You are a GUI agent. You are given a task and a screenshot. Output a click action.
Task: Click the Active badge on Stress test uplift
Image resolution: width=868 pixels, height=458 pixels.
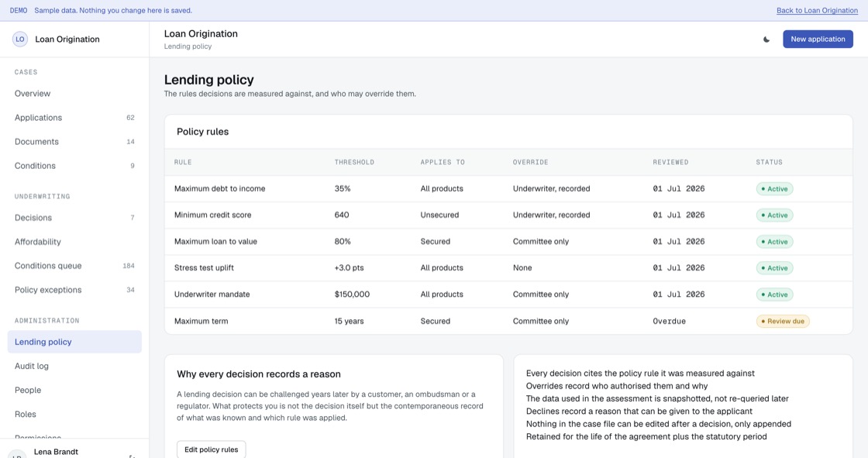[x=774, y=268]
